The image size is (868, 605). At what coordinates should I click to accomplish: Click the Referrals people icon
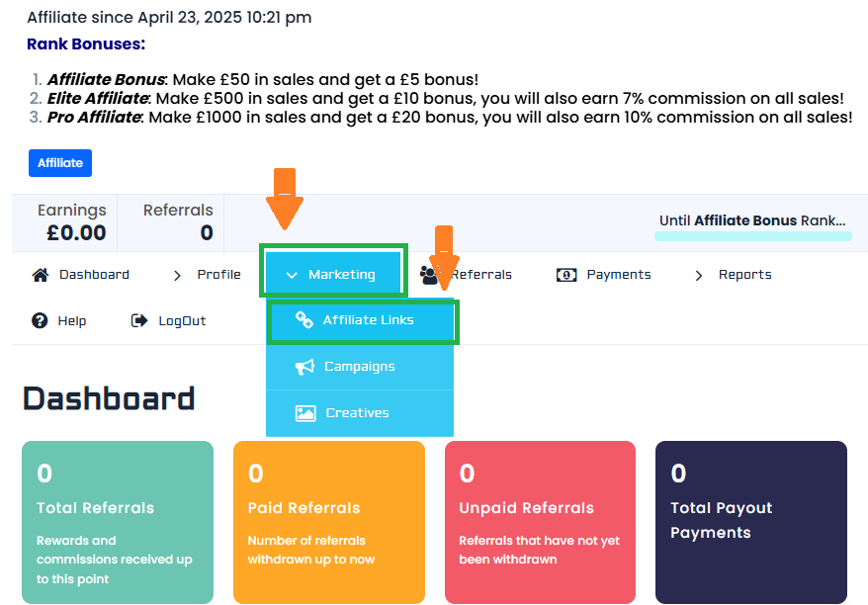428,276
